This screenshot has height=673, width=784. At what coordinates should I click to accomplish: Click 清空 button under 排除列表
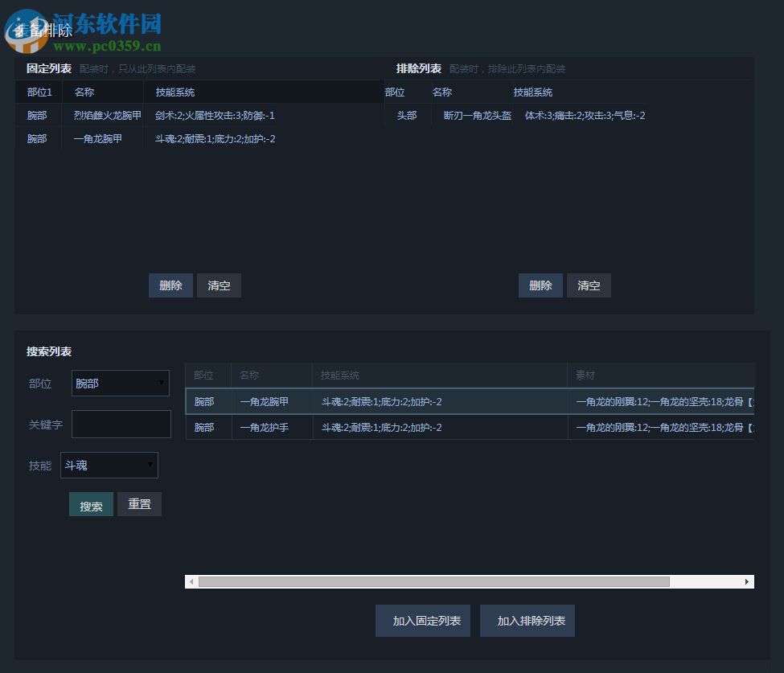[589, 285]
